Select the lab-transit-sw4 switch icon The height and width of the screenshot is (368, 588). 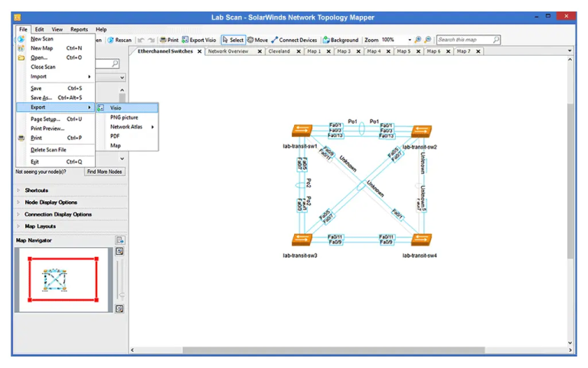coord(422,239)
